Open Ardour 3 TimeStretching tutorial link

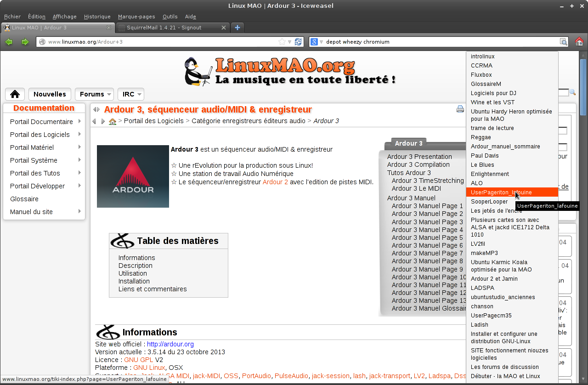(428, 181)
